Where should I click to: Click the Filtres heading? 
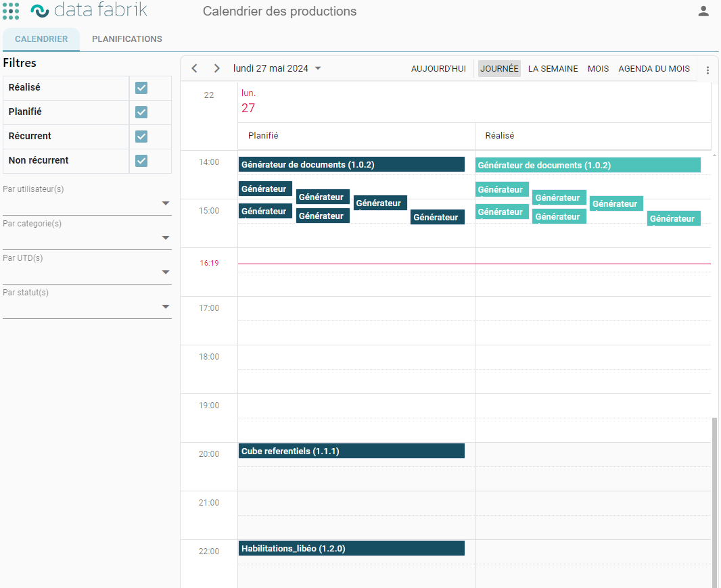[20, 63]
